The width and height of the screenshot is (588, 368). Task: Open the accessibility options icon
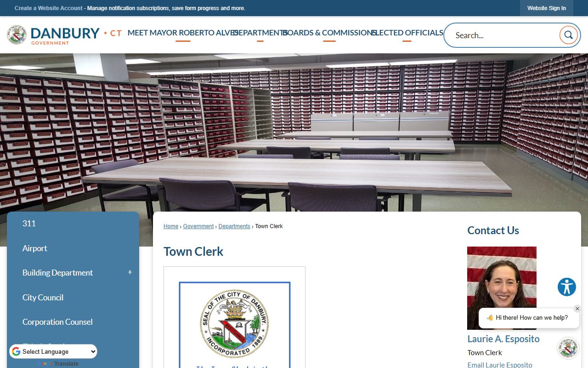click(x=567, y=287)
